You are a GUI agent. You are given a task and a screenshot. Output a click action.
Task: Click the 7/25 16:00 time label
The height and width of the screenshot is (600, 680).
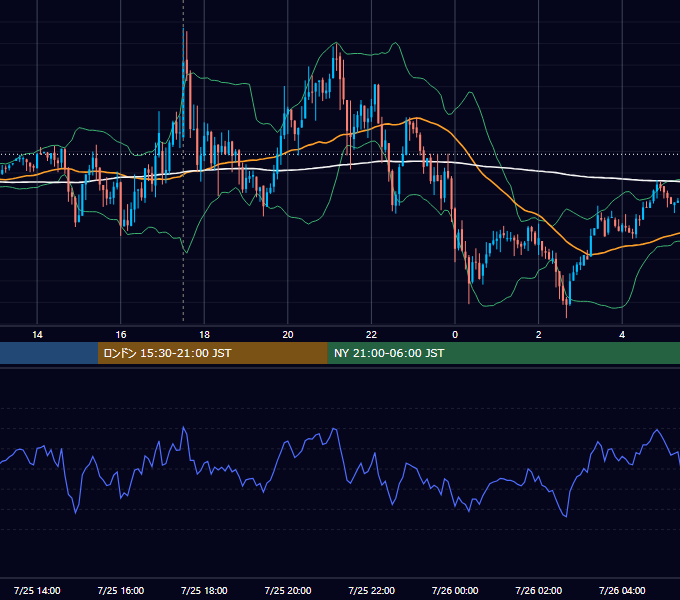(121, 590)
